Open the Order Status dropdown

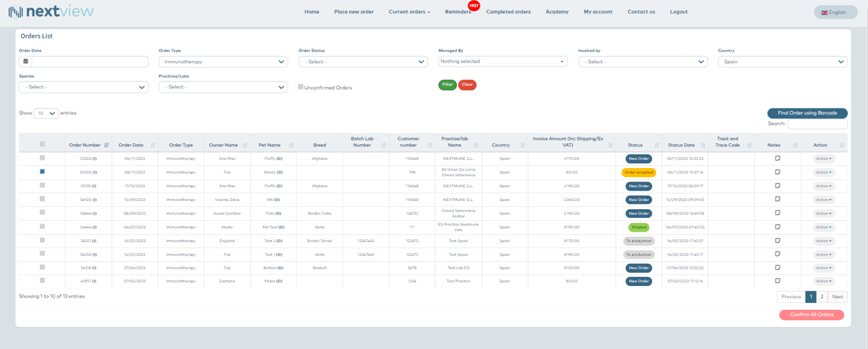[363, 62]
